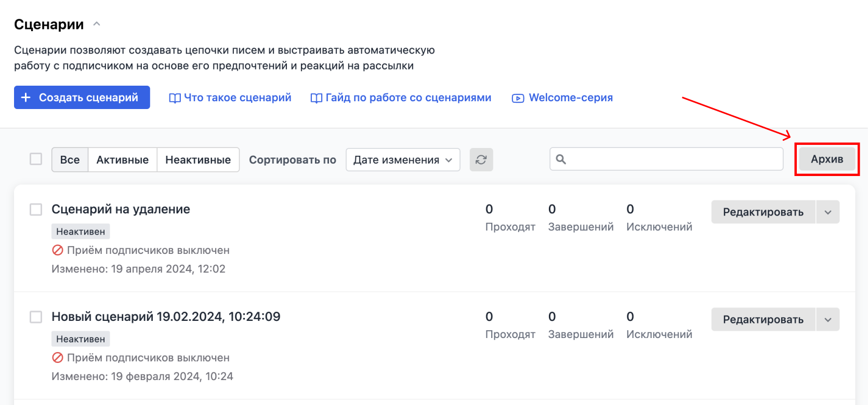Expand actions arrow for Сценарий на удаление
868x405 pixels.
pos(827,212)
